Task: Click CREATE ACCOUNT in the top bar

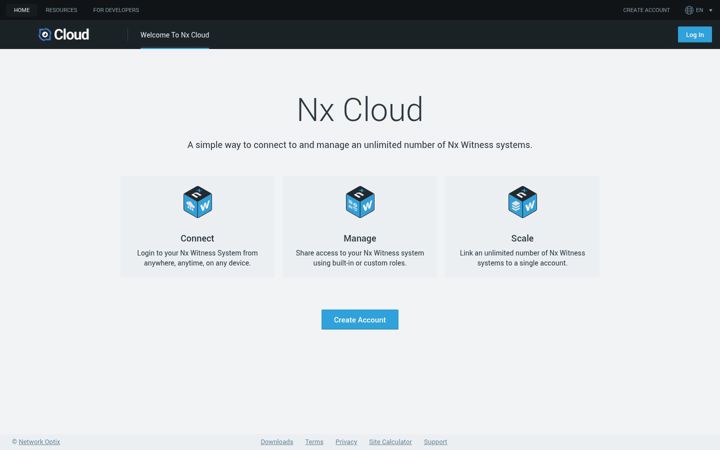Action: [x=646, y=10]
